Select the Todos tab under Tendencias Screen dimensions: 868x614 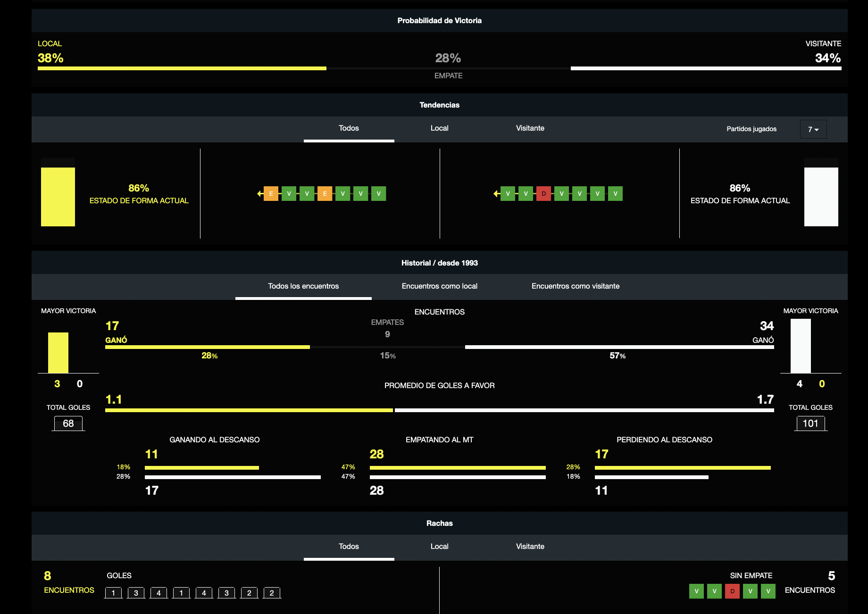(349, 128)
